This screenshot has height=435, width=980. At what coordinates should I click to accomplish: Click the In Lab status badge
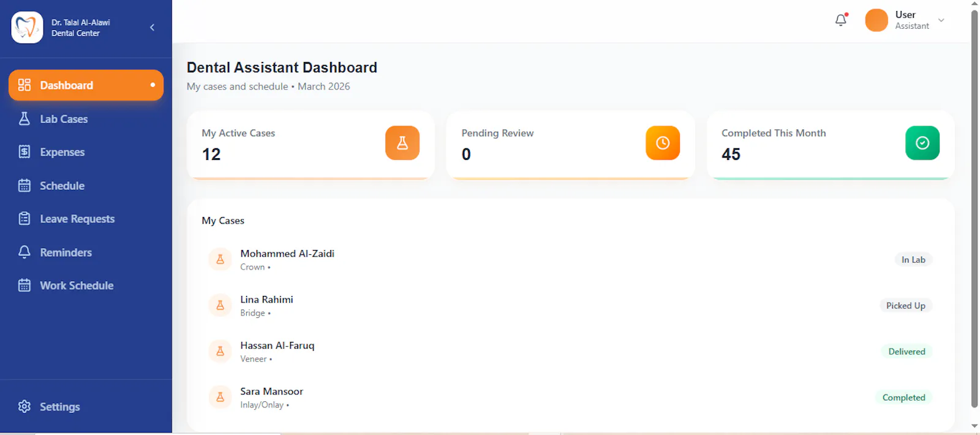(913, 260)
